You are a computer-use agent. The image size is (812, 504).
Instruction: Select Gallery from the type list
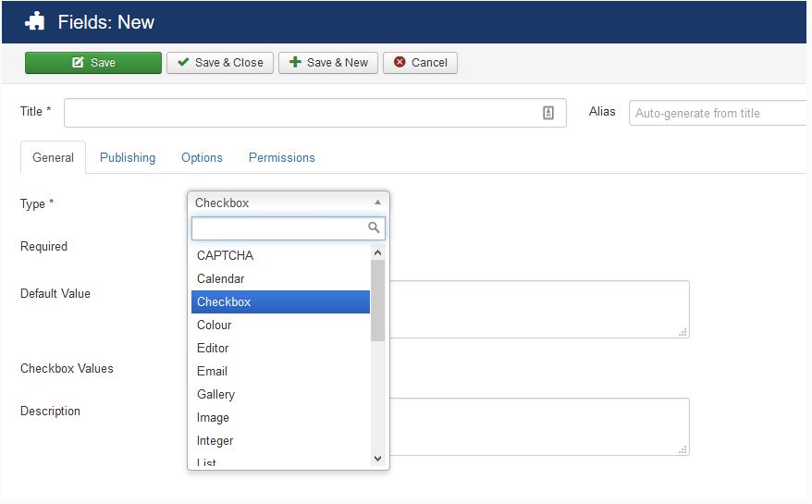point(280,394)
